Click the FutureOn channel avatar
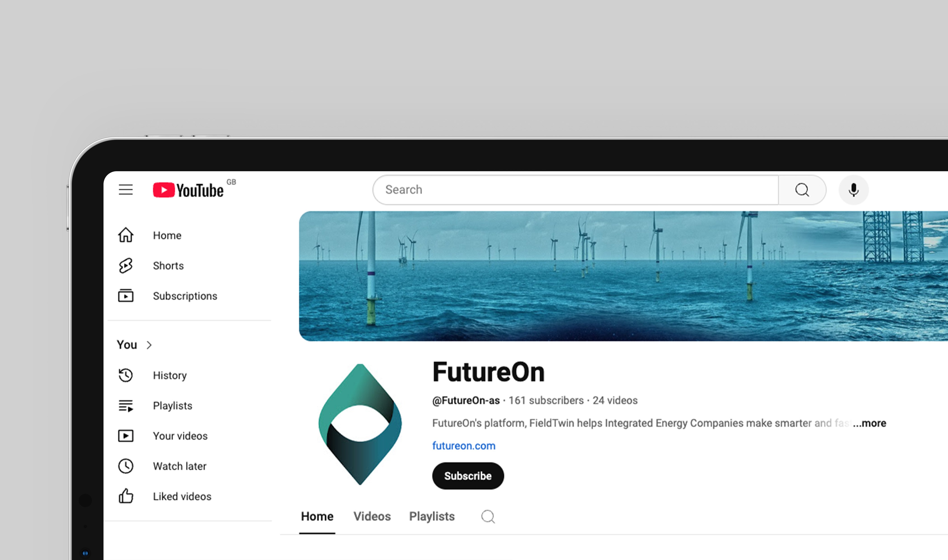 (x=360, y=424)
